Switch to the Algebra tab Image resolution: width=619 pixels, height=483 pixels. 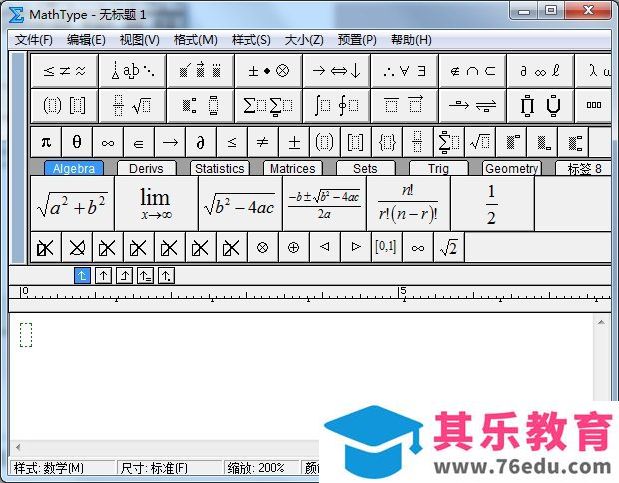(74, 168)
